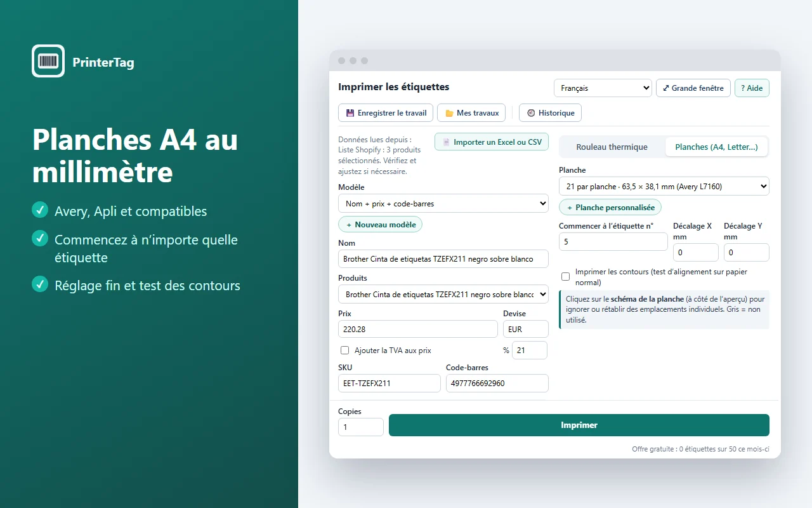This screenshot has width=812, height=508.
Task: Focus the SKU input field
Action: coord(390,383)
